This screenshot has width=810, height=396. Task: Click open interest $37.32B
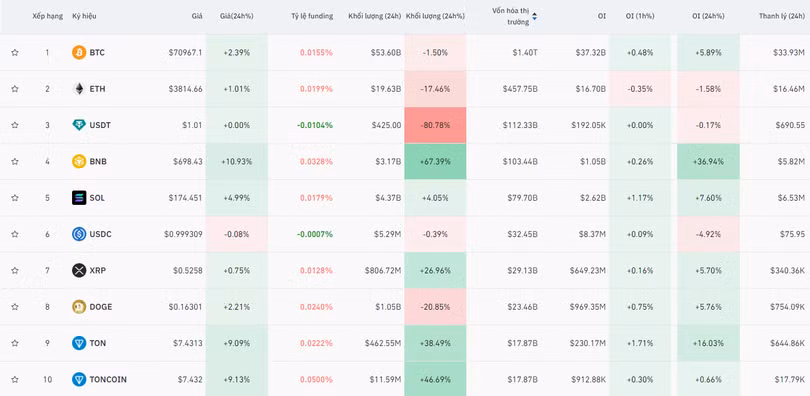[x=591, y=53]
